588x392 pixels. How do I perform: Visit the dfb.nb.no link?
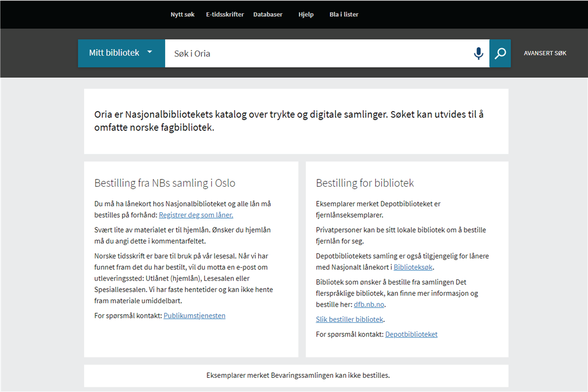click(x=369, y=304)
